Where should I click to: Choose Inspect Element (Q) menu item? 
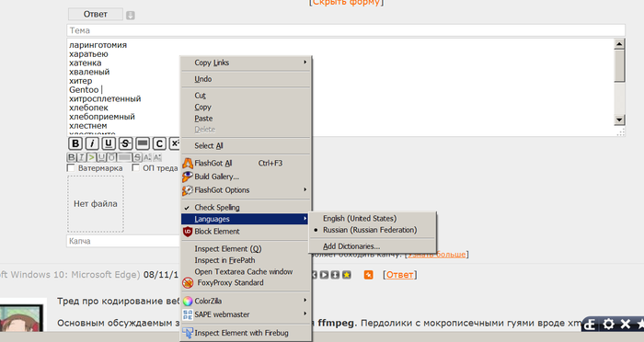(246, 249)
